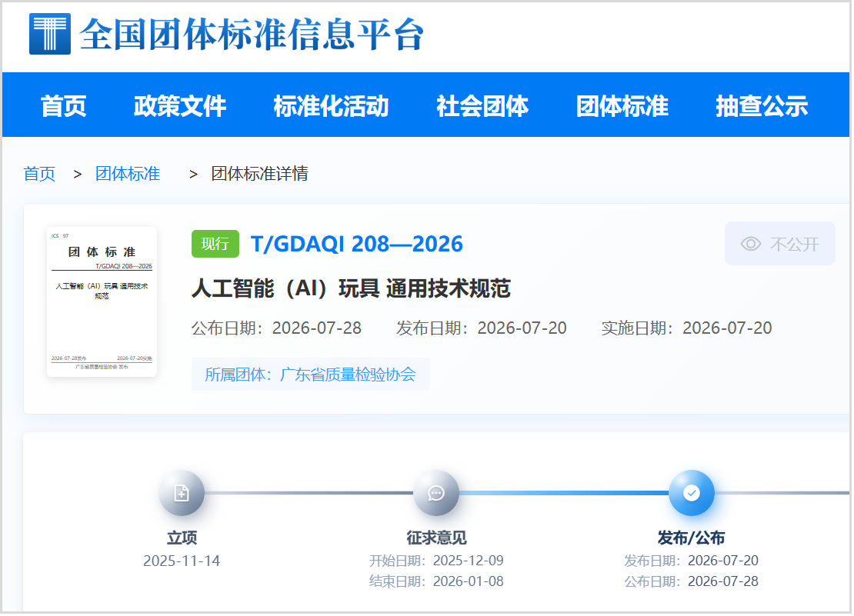854x616 pixels.
Task: Click the green 现行 status badge
Action: pyautogui.click(x=215, y=245)
